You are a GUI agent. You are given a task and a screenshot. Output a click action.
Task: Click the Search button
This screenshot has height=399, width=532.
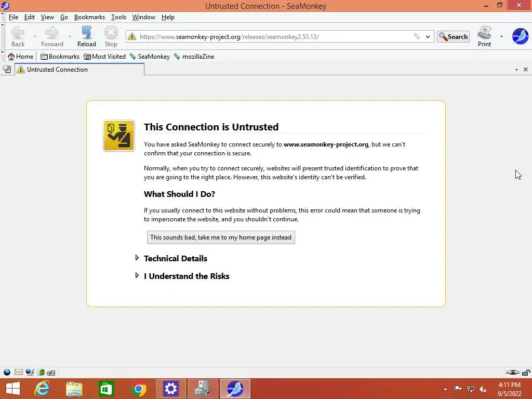tap(453, 37)
